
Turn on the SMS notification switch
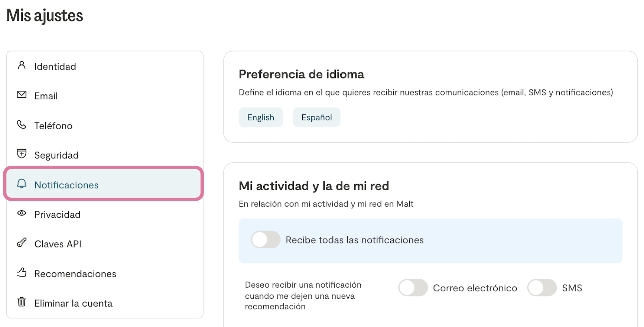[542, 288]
